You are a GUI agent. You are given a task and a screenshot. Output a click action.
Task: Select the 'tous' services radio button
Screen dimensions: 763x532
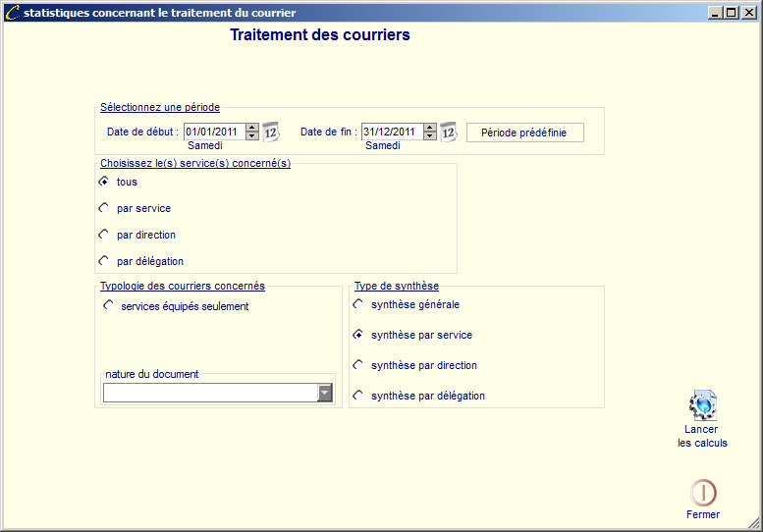pyautogui.click(x=103, y=183)
